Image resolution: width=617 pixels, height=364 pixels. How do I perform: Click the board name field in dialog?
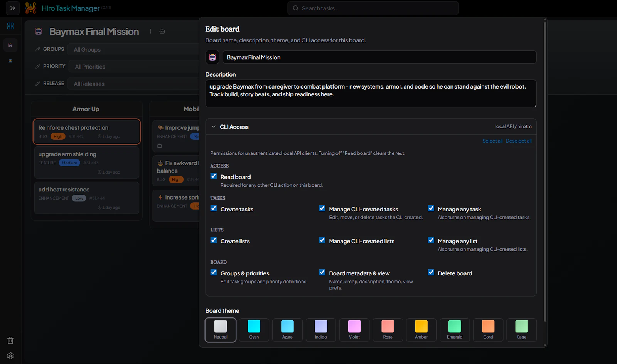[x=379, y=57]
